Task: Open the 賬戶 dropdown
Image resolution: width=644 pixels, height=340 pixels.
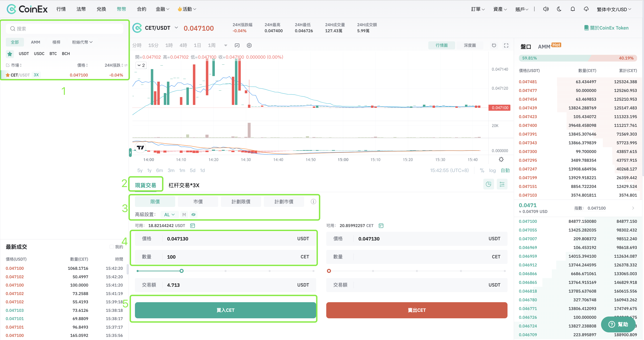Action: (x=522, y=9)
